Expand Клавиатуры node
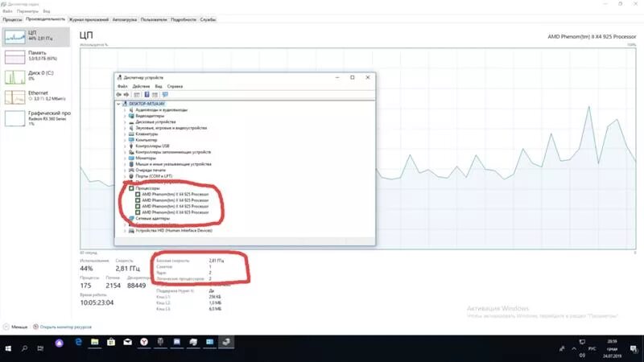Viewport: 644px width, 362px height. click(125, 134)
